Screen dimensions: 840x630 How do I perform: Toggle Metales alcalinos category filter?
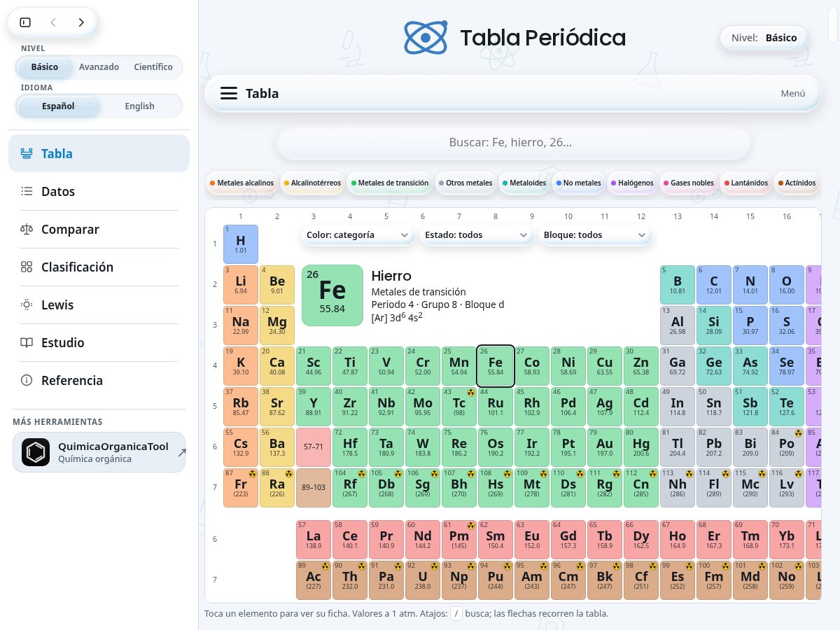pyautogui.click(x=241, y=183)
